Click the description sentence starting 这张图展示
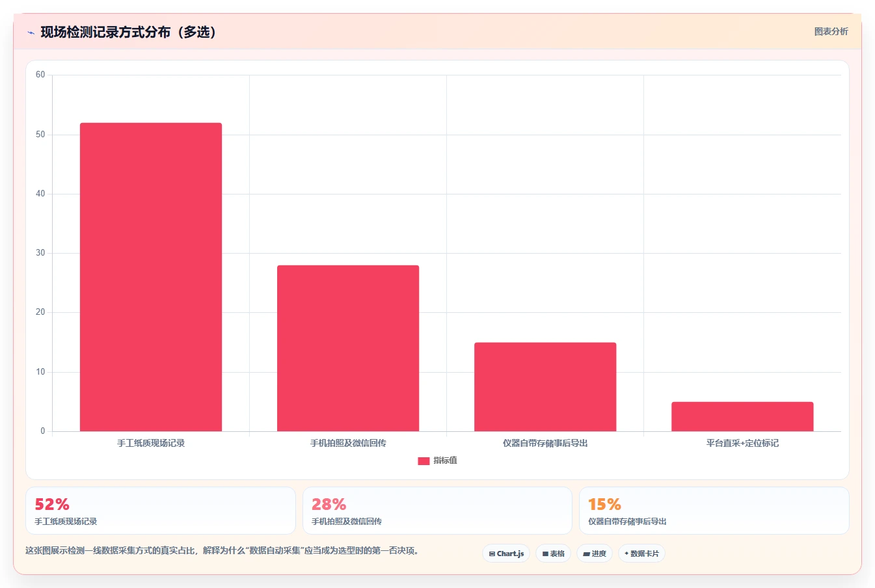The image size is (875, 588). coord(224,550)
